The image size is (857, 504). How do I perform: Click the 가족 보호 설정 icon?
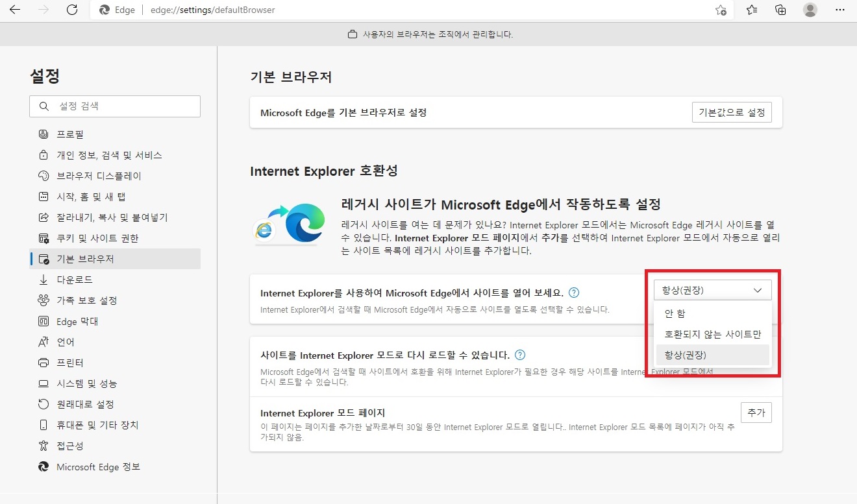pyautogui.click(x=43, y=300)
